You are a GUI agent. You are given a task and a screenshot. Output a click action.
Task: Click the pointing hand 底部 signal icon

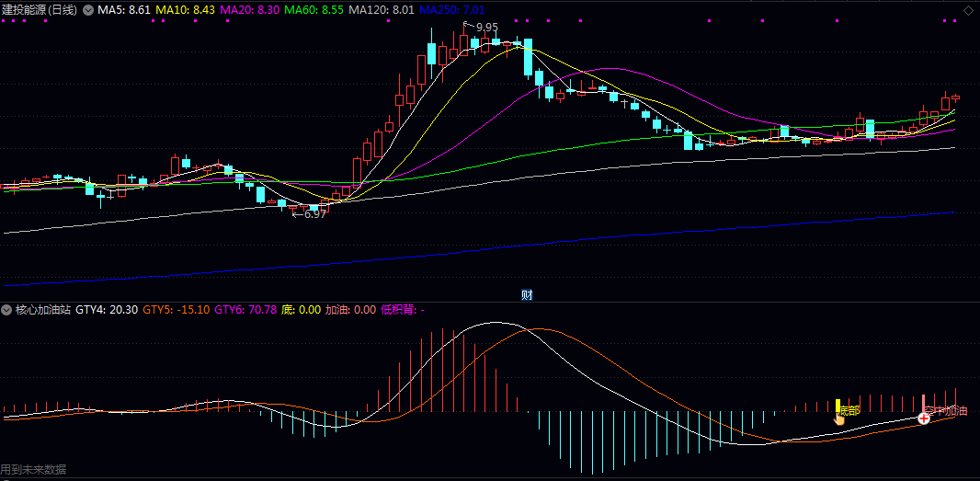tap(838, 418)
